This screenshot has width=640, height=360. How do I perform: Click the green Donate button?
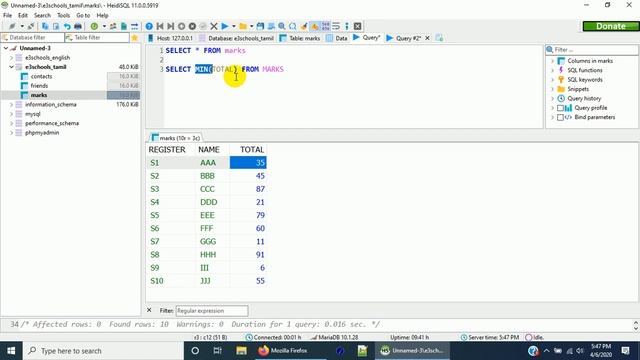coord(611,26)
